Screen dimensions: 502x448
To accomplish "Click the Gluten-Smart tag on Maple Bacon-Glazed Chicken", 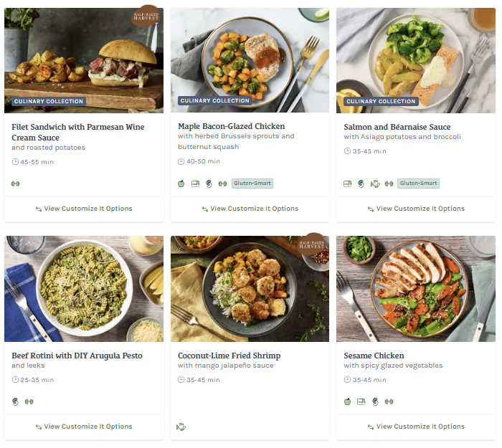I will (x=252, y=184).
